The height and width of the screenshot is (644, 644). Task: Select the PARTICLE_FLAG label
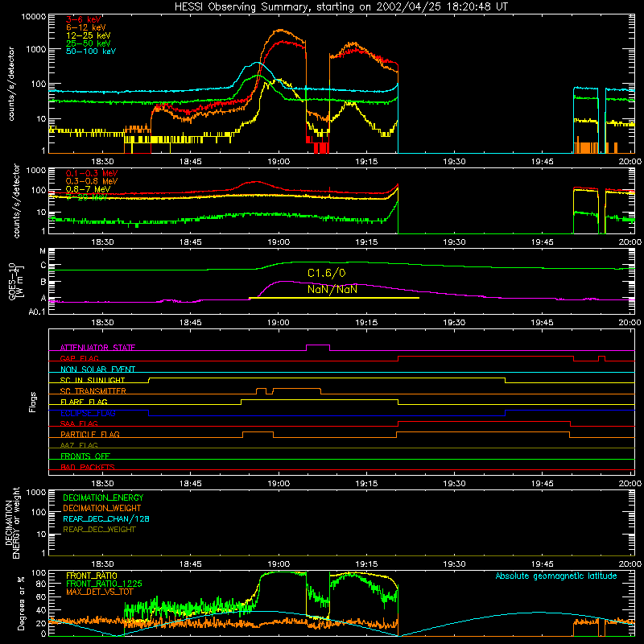click(90, 434)
